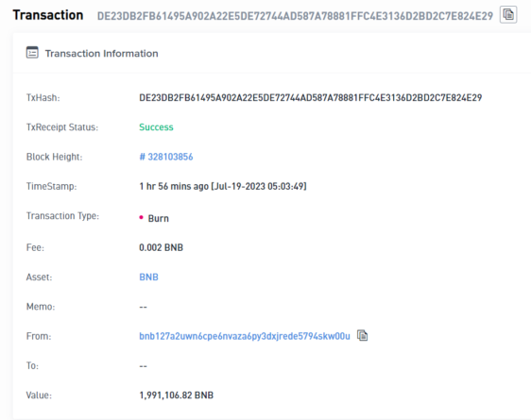Select the TxHash value in info table

[310, 98]
